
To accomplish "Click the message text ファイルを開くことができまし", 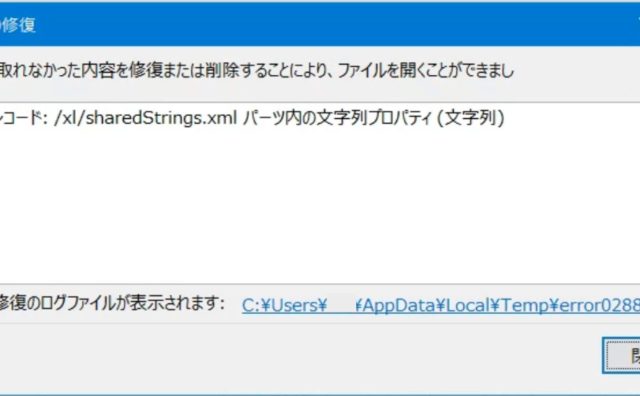I will (x=426, y=71).
